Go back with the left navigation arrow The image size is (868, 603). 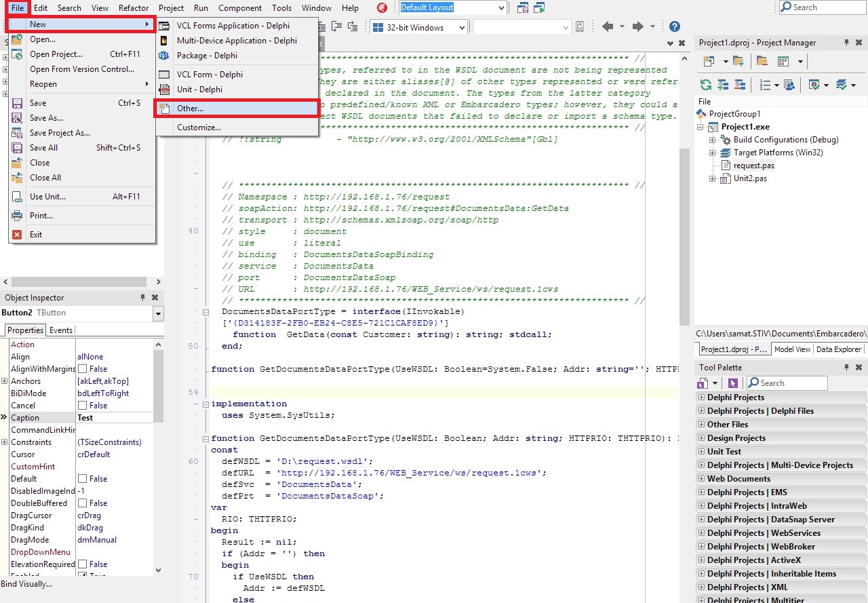608,27
